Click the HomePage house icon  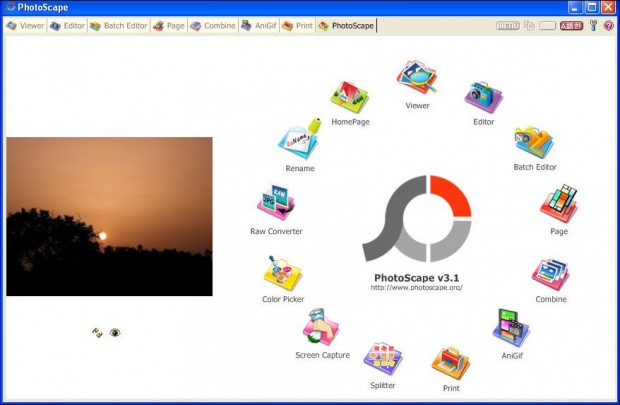point(350,97)
